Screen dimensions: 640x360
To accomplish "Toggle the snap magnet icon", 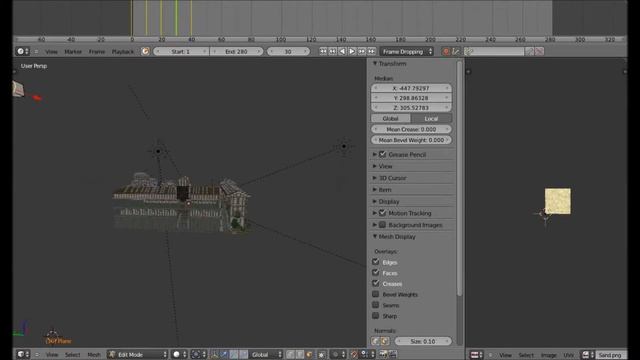I will 354,354.
